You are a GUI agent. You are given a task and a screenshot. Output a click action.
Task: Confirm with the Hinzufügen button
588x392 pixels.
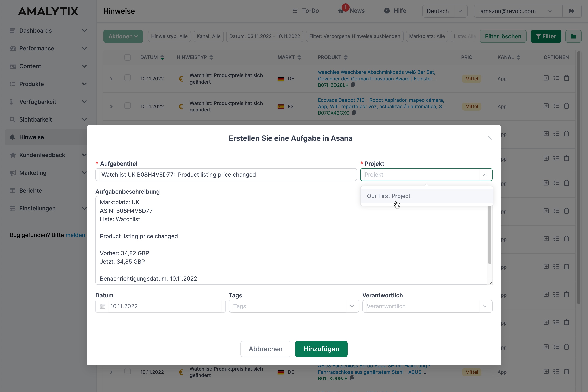click(x=321, y=349)
